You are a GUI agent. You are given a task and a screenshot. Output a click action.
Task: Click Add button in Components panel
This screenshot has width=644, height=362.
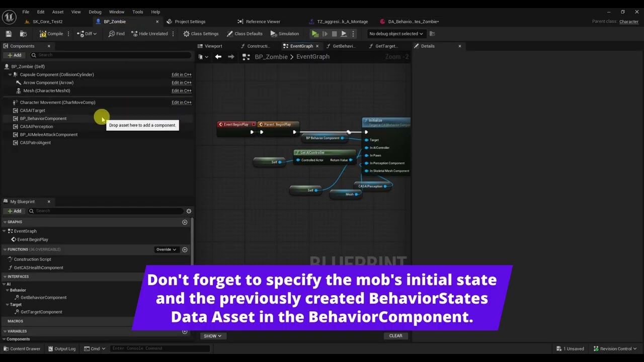click(x=14, y=55)
